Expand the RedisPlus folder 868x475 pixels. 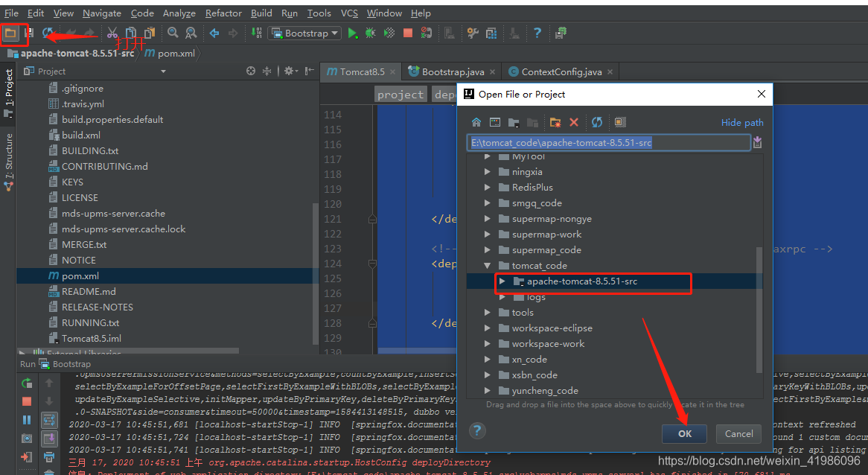coord(487,187)
